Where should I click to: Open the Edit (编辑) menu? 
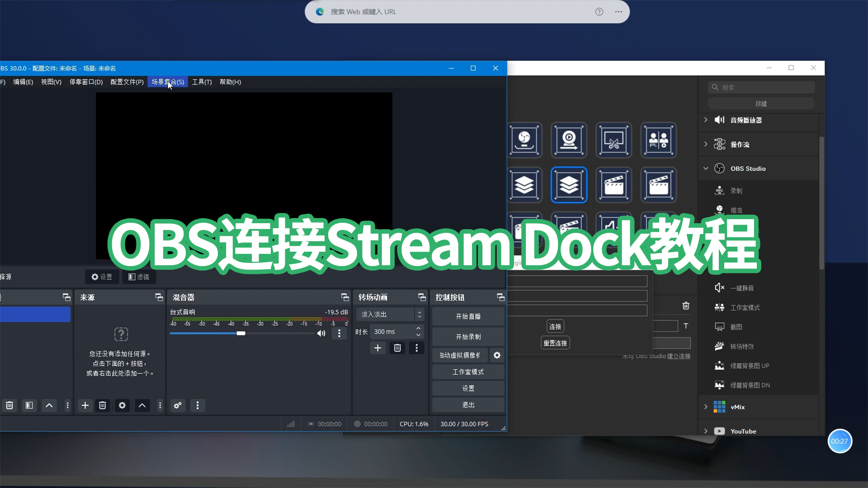(x=23, y=82)
